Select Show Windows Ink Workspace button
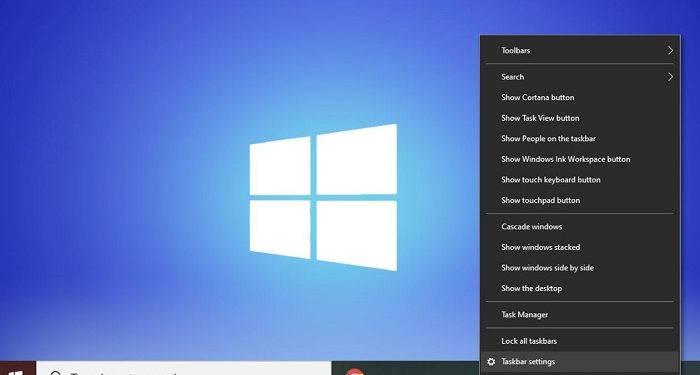Screen dimensions: 700x375 (580, 159)
